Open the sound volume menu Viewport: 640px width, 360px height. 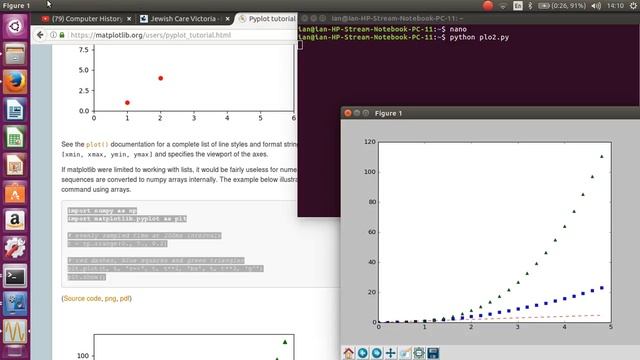596,6
